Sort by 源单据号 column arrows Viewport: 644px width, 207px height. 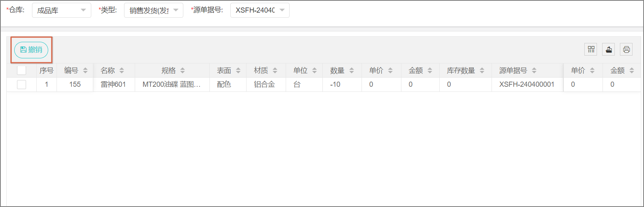534,71
